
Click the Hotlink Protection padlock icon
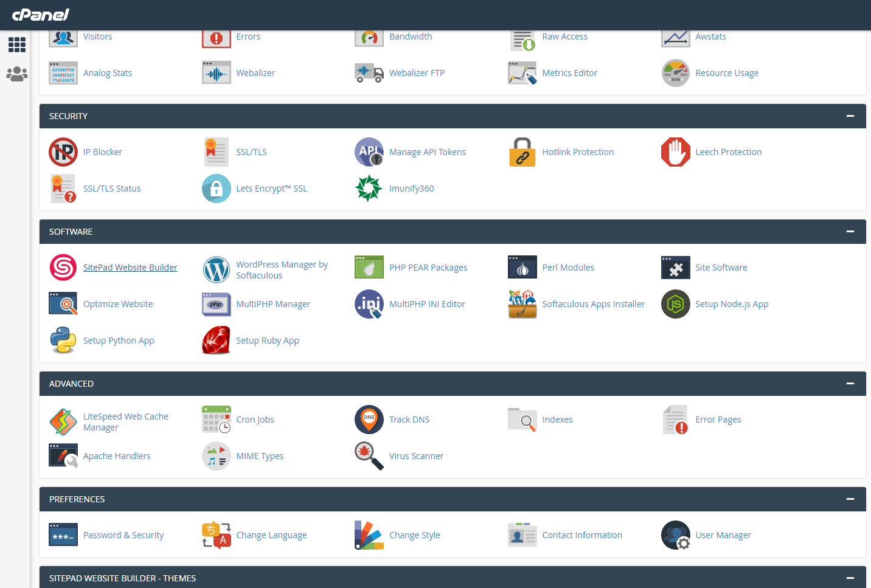(x=522, y=152)
